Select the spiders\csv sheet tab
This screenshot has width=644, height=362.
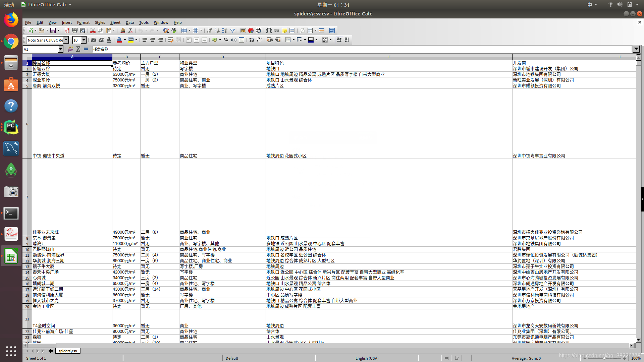[68, 351]
